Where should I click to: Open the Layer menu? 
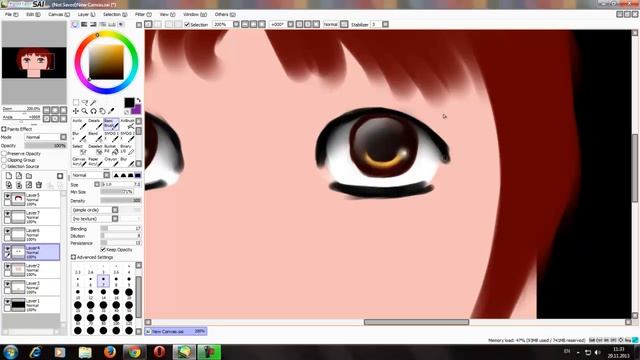(x=86, y=14)
